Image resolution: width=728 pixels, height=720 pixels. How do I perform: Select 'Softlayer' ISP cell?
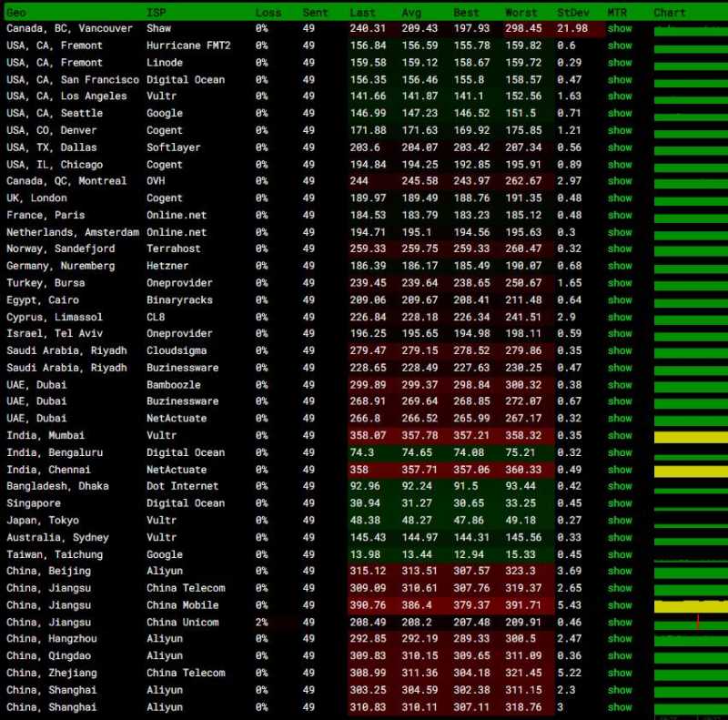coord(173,147)
